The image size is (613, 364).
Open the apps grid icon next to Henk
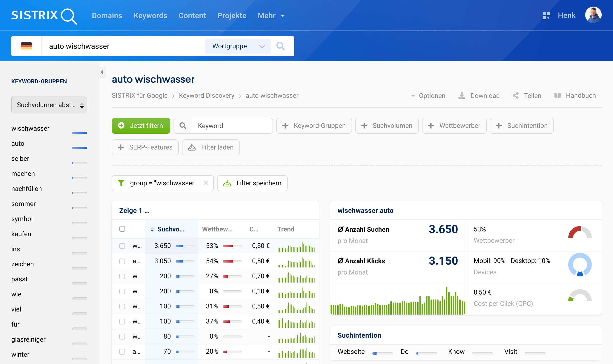(x=547, y=15)
